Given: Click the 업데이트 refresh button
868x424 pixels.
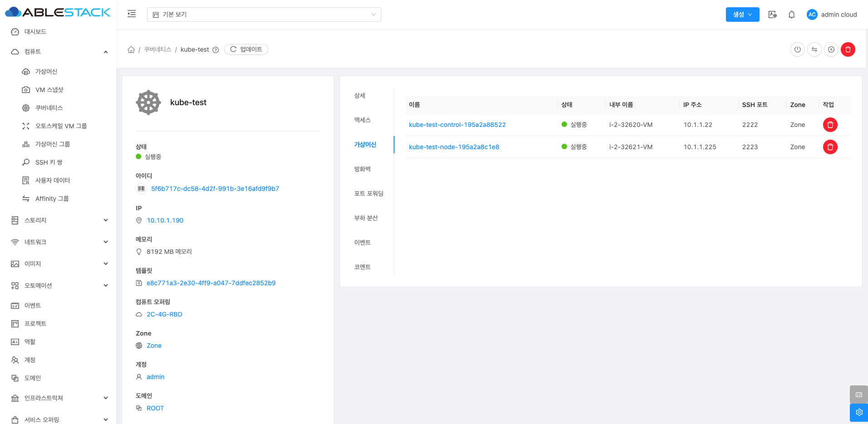Looking at the screenshot, I should point(246,49).
